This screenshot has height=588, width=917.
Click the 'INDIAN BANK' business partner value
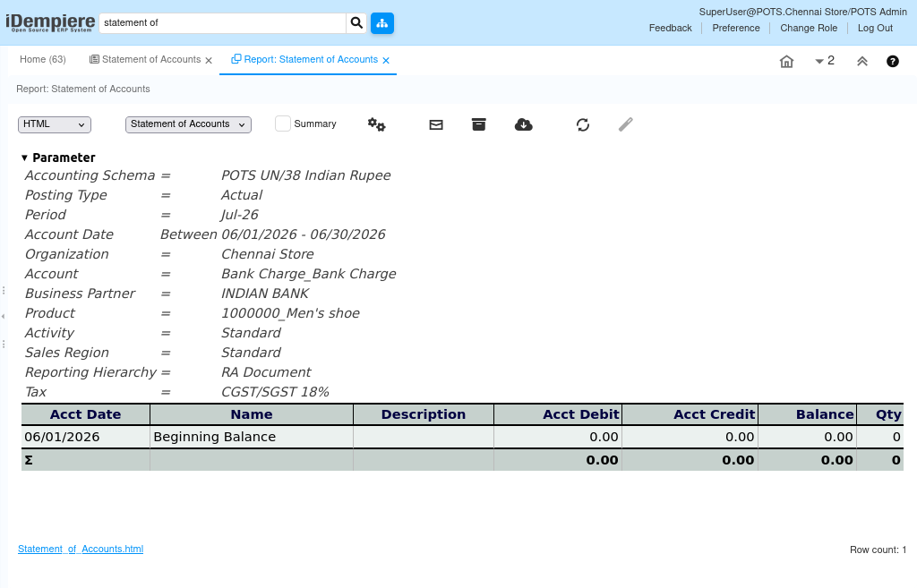click(265, 294)
